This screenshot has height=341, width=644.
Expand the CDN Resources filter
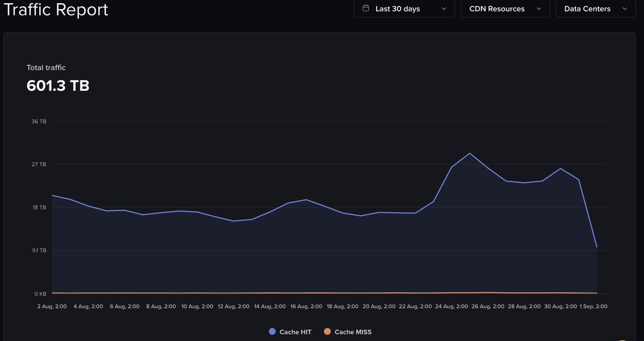[x=504, y=9]
